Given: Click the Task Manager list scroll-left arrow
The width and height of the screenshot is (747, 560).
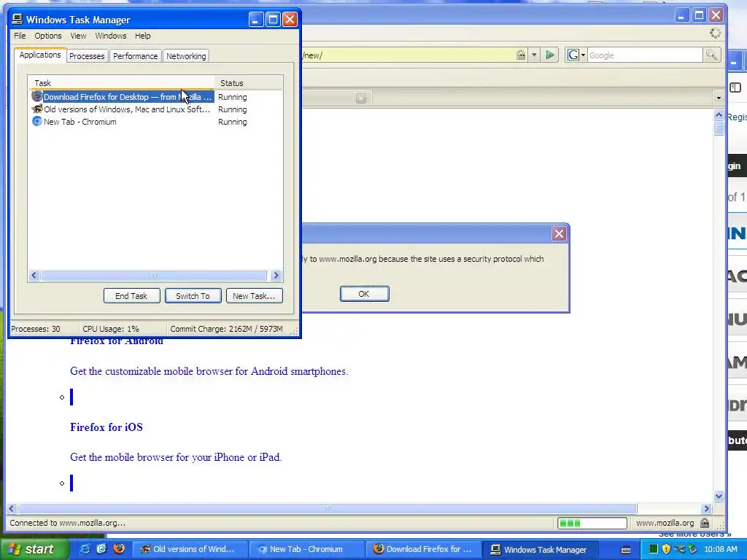Looking at the screenshot, I should coord(34,275).
